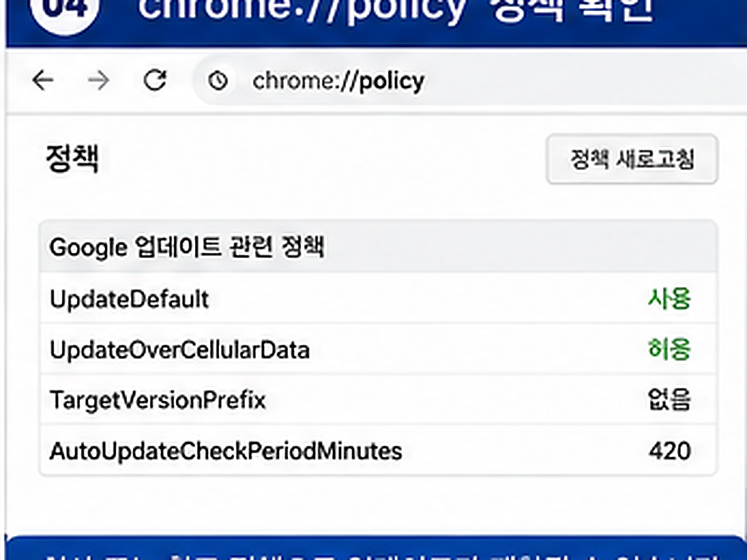
Task: Go back with the browser back arrow
Action: coord(43,80)
